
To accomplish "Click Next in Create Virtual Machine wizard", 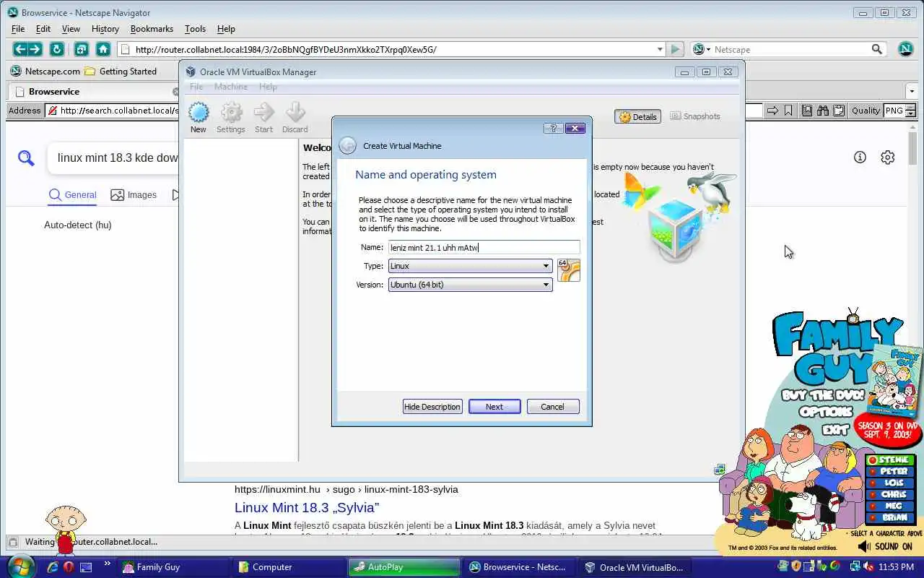I will tap(494, 407).
